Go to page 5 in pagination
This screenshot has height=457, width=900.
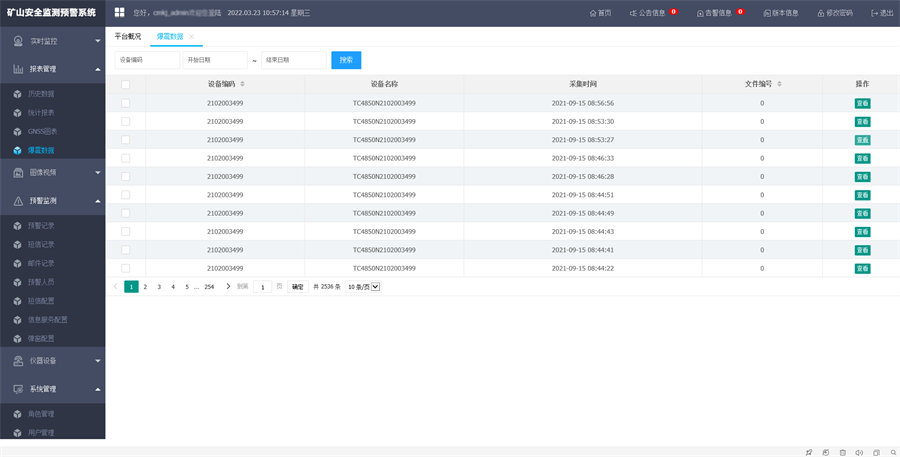(187, 286)
